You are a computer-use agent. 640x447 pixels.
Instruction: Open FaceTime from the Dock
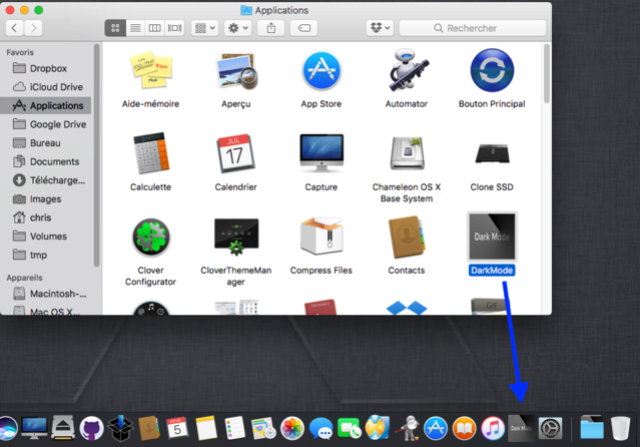(349, 429)
